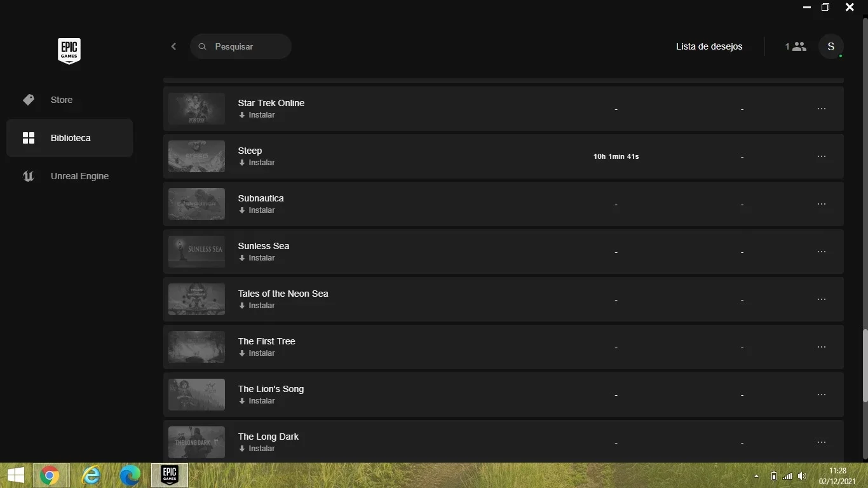Select The First Tree game thumbnail
This screenshot has width=868, height=488.
pos(196,347)
